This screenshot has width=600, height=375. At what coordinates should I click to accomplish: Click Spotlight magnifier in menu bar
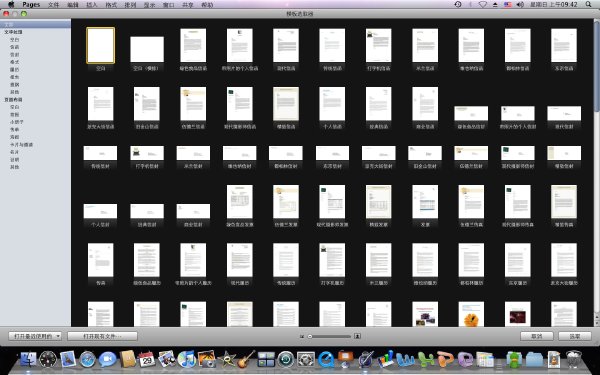589,5
